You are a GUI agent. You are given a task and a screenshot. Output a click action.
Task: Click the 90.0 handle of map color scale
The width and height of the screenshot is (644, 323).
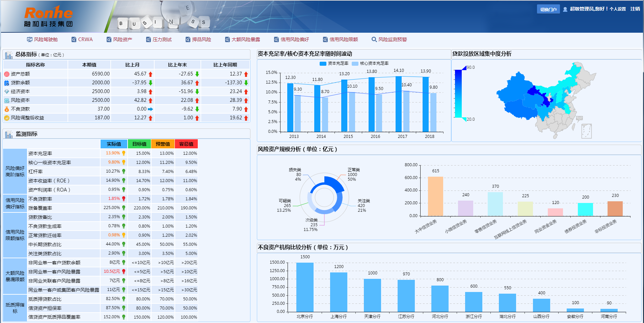pyautogui.click(x=464, y=68)
